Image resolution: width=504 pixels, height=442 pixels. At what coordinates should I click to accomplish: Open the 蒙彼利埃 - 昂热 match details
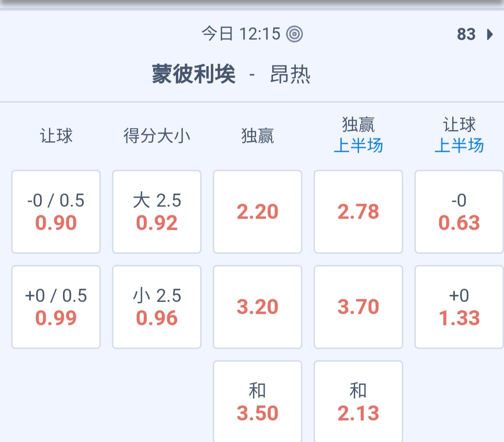231,75
